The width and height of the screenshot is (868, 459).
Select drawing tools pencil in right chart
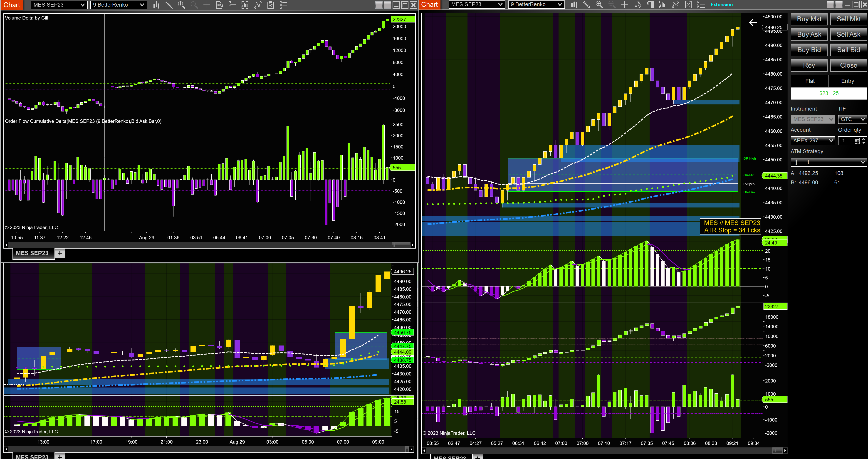pyautogui.click(x=587, y=5)
